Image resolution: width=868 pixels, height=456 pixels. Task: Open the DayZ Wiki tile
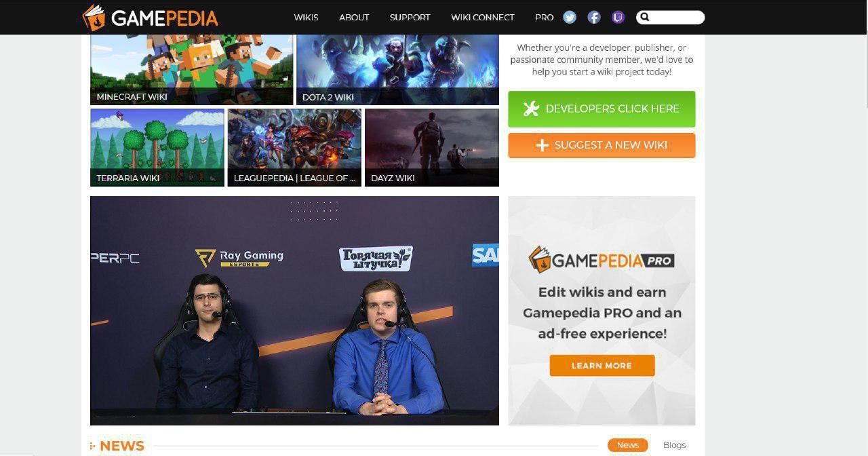click(x=432, y=147)
